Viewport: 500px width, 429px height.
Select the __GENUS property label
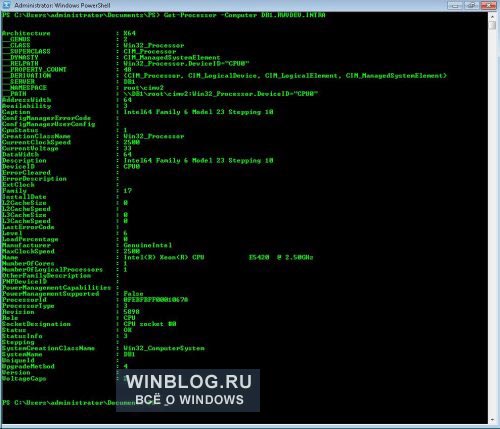point(16,39)
